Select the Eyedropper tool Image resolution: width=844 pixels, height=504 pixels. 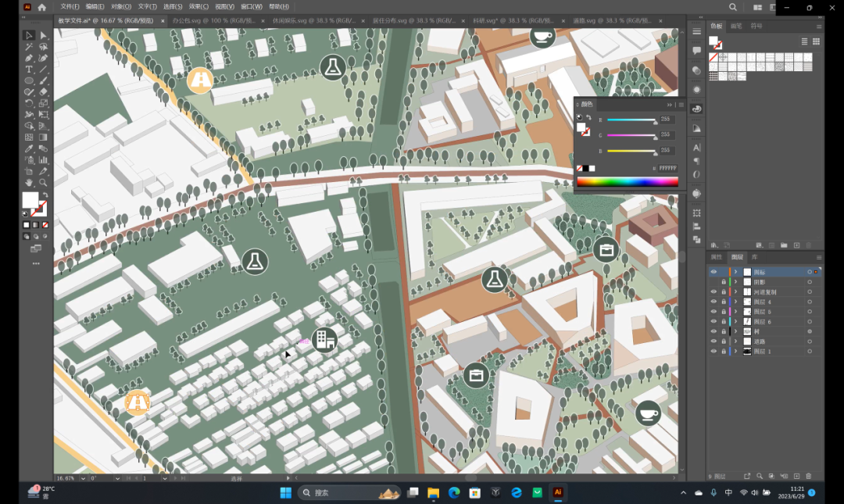coord(29,148)
